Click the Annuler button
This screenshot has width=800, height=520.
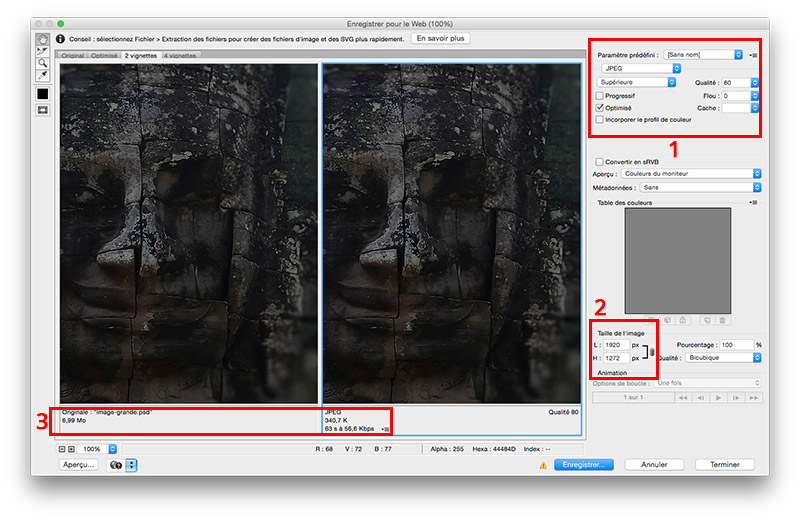(654, 465)
